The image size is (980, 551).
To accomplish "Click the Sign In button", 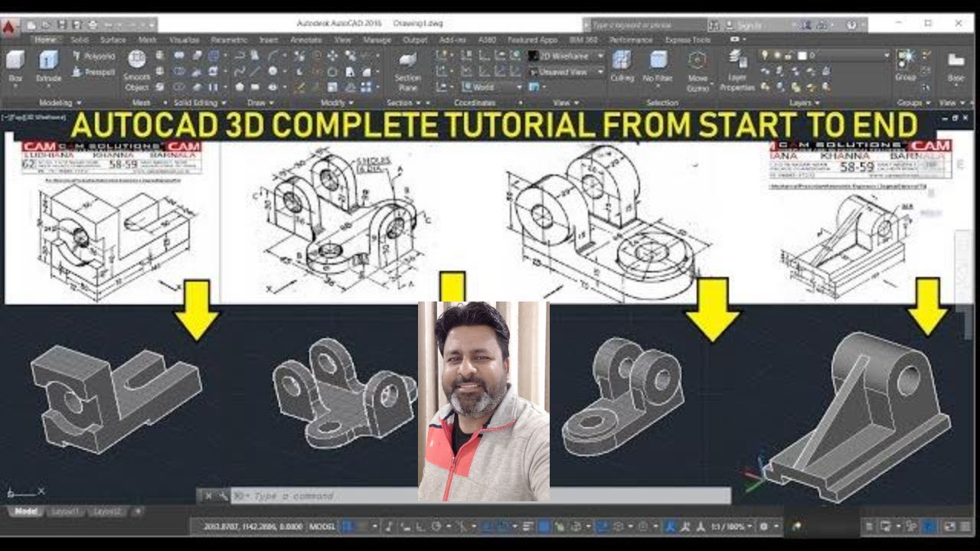I will tap(741, 25).
